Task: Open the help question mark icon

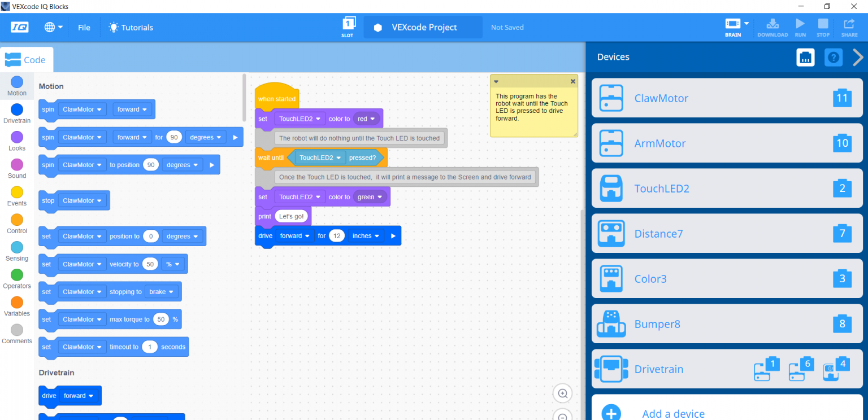Action: click(x=834, y=57)
